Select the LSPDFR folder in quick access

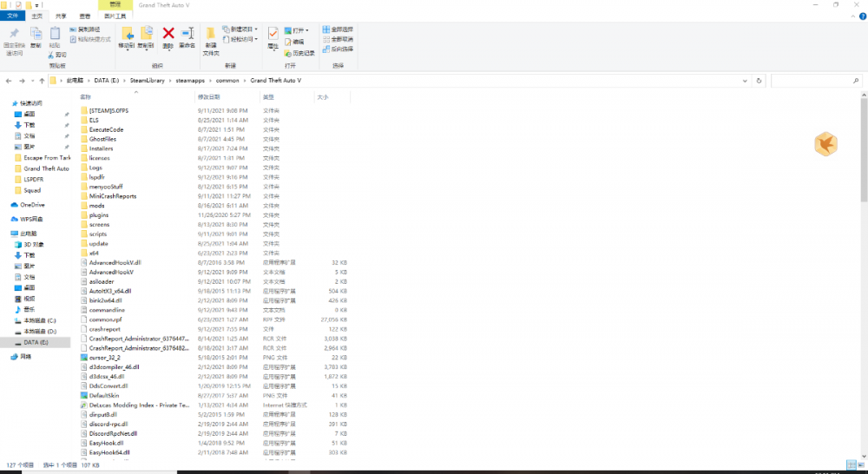tap(33, 180)
